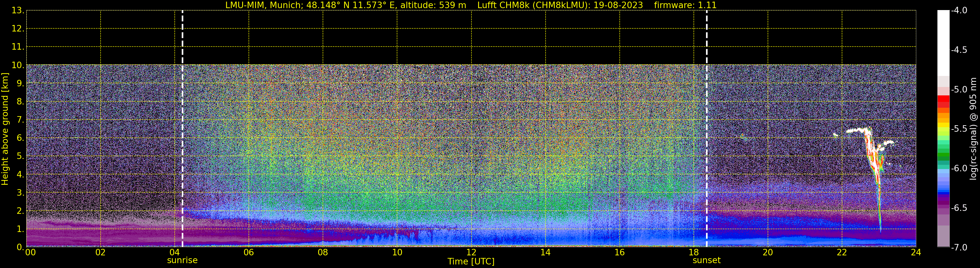Pick the white segment at the colorbar top
Screen dimensions: 980x268
pos(944,43)
